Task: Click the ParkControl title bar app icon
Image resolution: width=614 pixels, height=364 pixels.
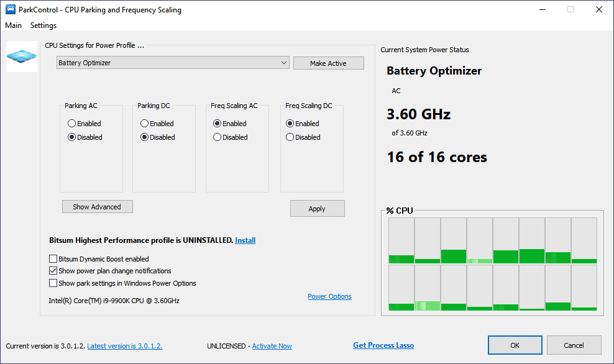Action: [x=11, y=9]
